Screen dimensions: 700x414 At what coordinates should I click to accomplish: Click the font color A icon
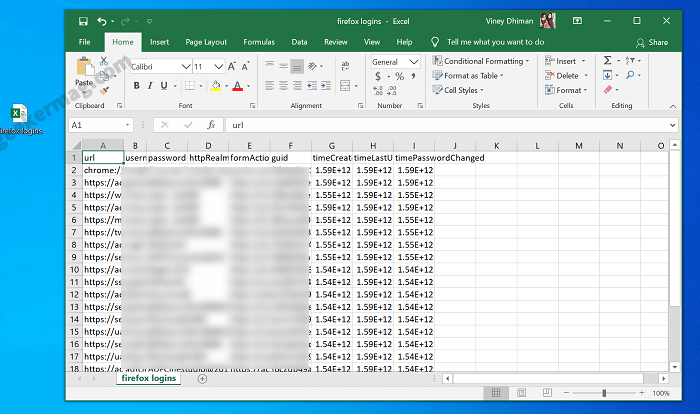click(238, 86)
